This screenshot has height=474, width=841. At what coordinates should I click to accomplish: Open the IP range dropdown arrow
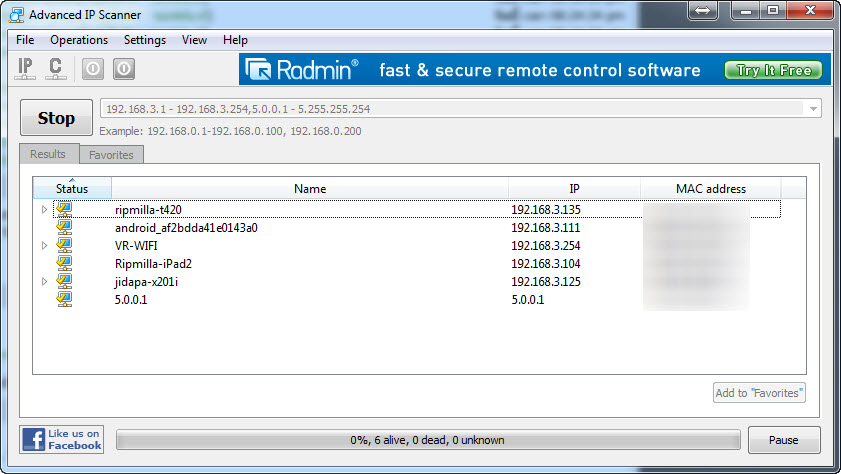[812, 108]
